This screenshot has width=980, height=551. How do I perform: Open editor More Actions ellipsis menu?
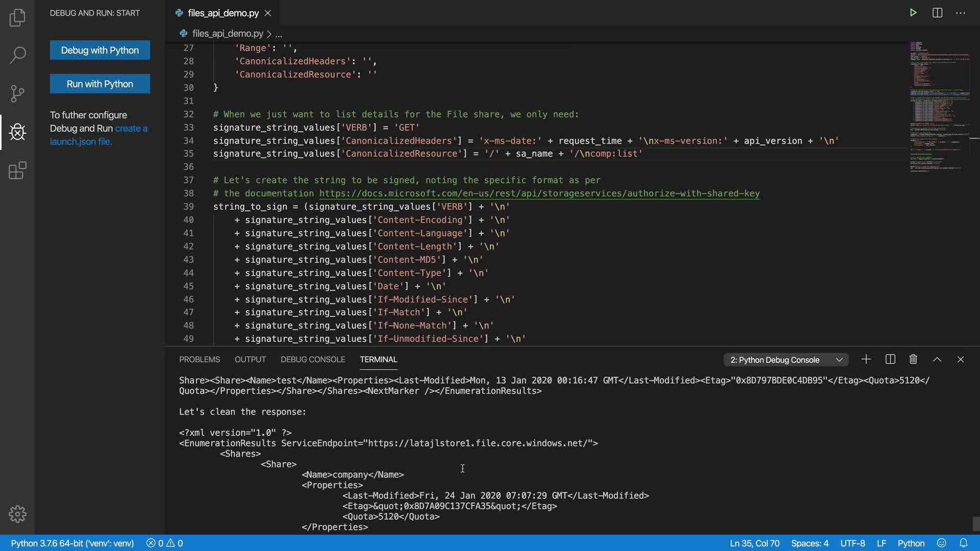(x=961, y=13)
